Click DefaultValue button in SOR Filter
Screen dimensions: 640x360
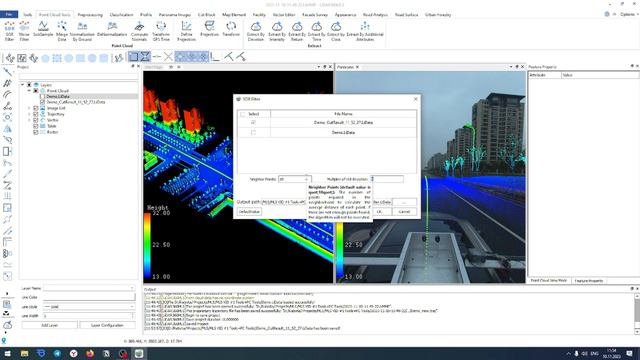[249, 212]
